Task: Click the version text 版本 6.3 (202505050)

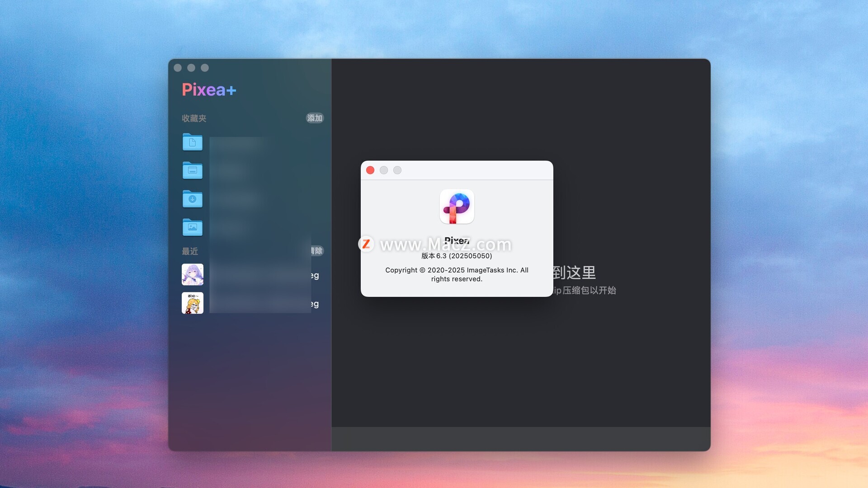Action: [x=457, y=256]
